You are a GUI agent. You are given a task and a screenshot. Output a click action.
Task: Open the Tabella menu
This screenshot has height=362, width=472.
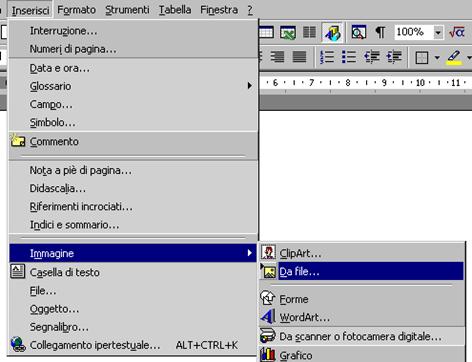[x=175, y=10]
